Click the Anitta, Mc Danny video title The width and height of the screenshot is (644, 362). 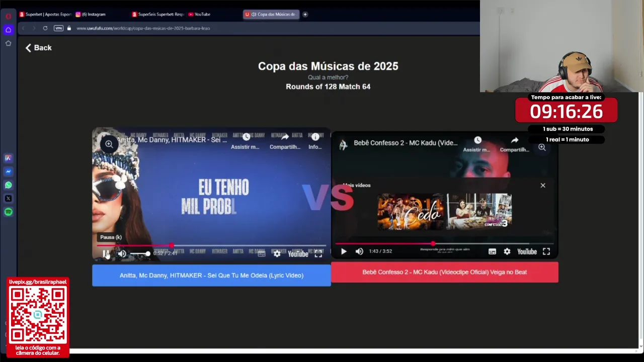pyautogui.click(x=172, y=140)
